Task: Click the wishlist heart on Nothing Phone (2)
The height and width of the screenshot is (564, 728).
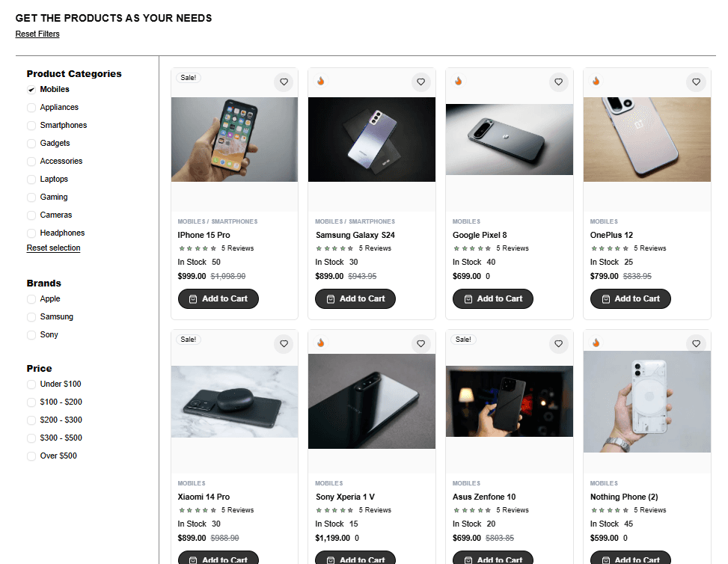Action: pos(697,344)
